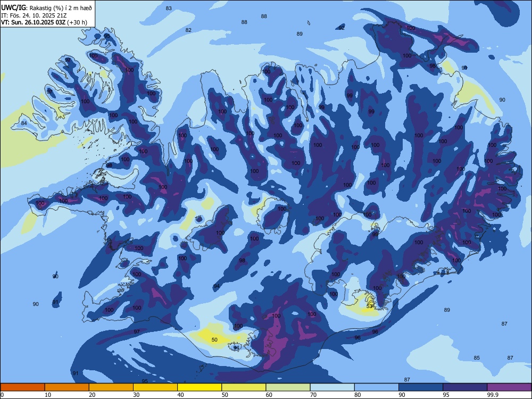Click the legend tick label 70
Viewport: 532px width, 399px height.
coord(313,395)
